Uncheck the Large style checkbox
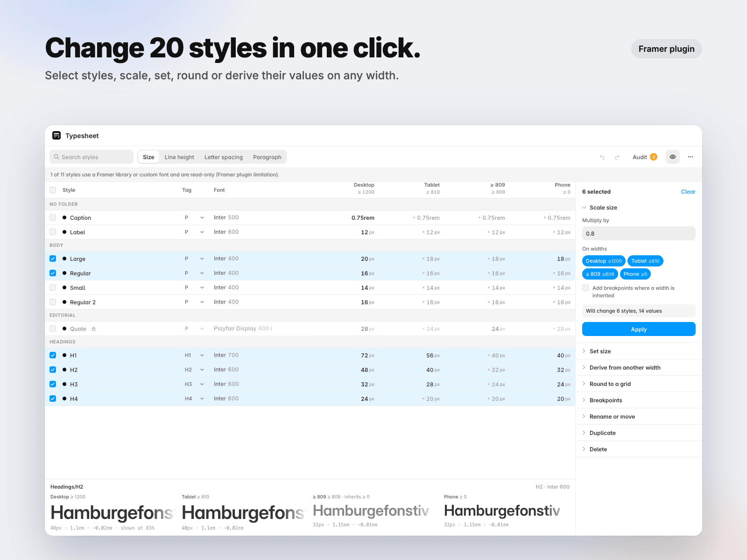 [53, 259]
